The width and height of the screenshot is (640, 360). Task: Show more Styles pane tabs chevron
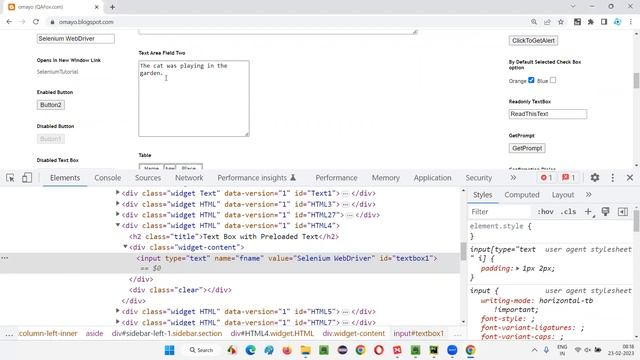click(588, 195)
